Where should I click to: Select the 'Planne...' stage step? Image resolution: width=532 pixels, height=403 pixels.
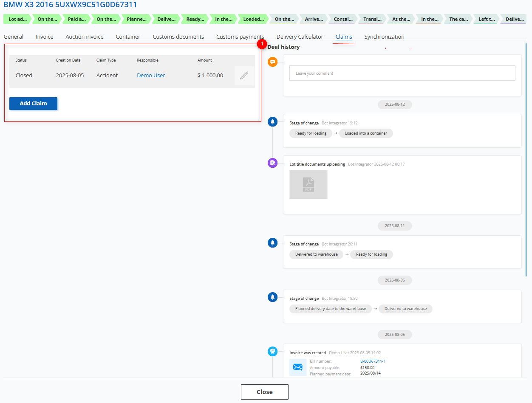click(x=136, y=19)
